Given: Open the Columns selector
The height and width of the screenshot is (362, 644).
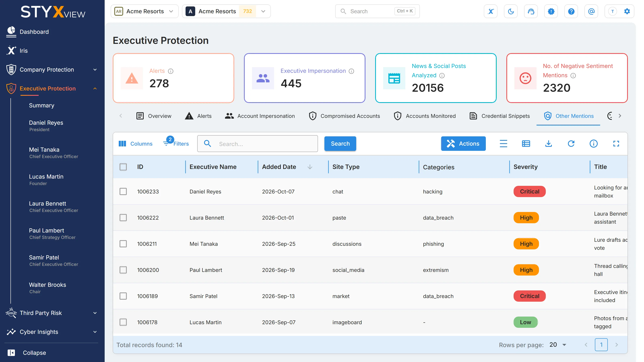Looking at the screenshot, I should point(135,144).
